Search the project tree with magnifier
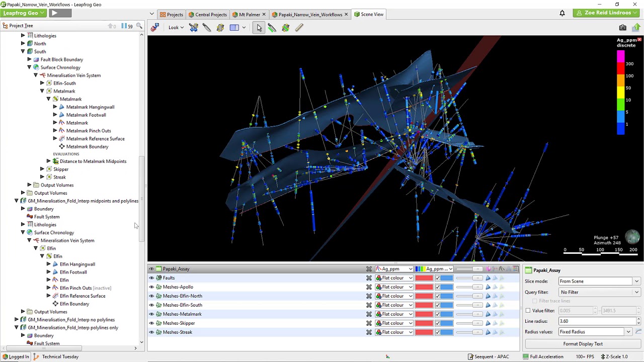 click(139, 26)
